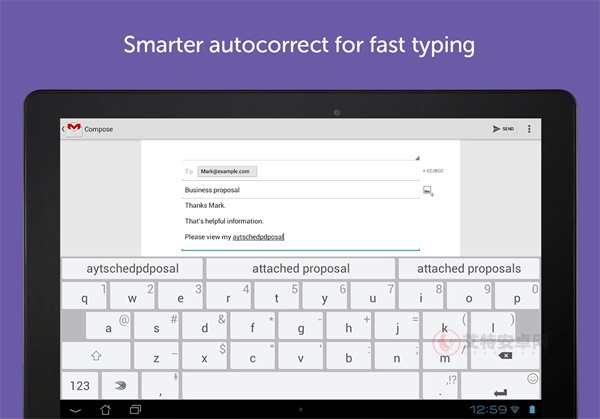Toggle the shift key arrow

click(96, 356)
